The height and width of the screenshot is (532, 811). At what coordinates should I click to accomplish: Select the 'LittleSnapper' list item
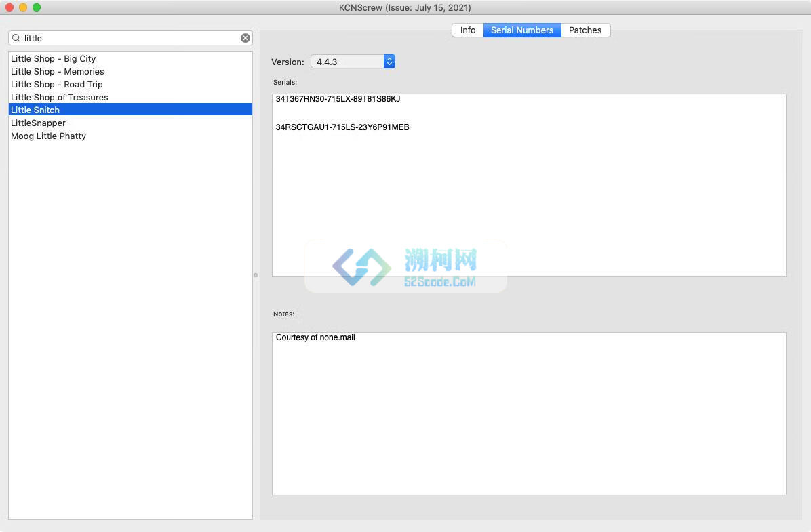click(130, 123)
